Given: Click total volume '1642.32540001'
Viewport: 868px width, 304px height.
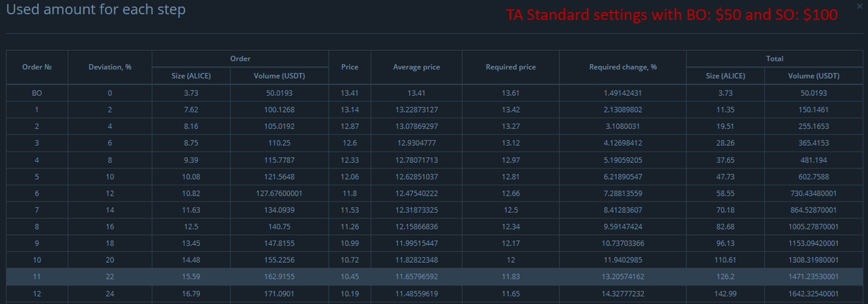Looking at the screenshot, I should (814, 293).
